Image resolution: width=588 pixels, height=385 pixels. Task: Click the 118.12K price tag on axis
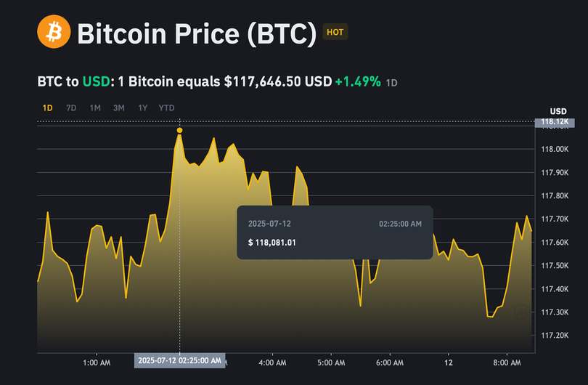tap(555, 122)
